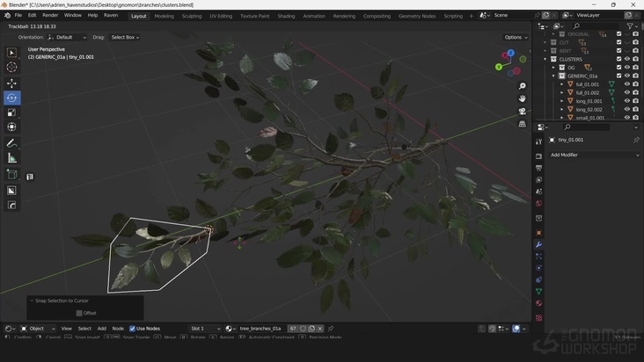Pin the tree_branches_01a material

tap(331, 329)
